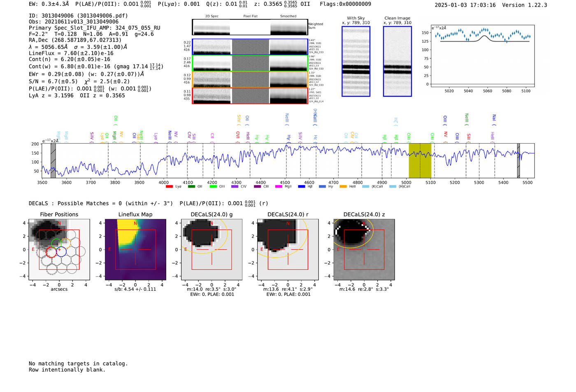
Task: Click the (H)CaII legend swatch
Action: 393,187
